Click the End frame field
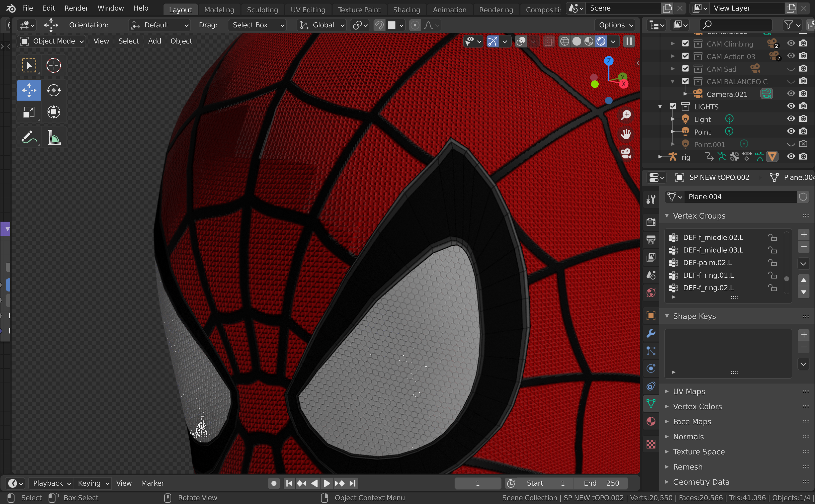Screen dimensions: 815x504 pyautogui.click(x=601, y=483)
